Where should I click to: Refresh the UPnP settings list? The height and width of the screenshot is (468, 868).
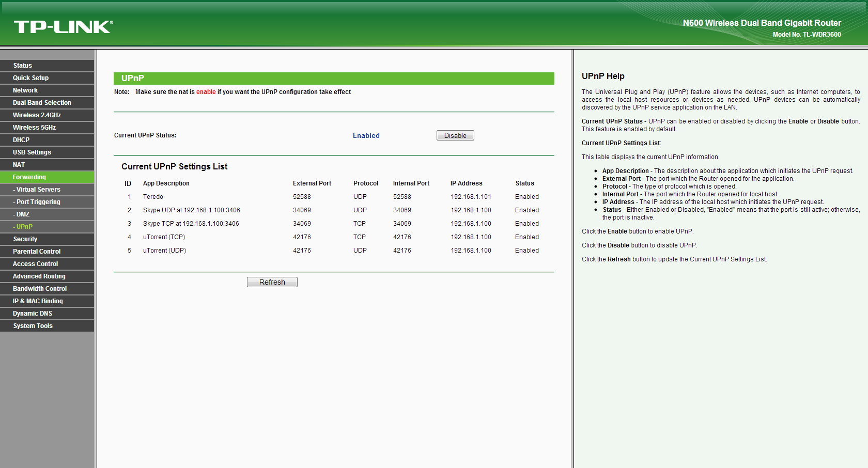coord(272,282)
